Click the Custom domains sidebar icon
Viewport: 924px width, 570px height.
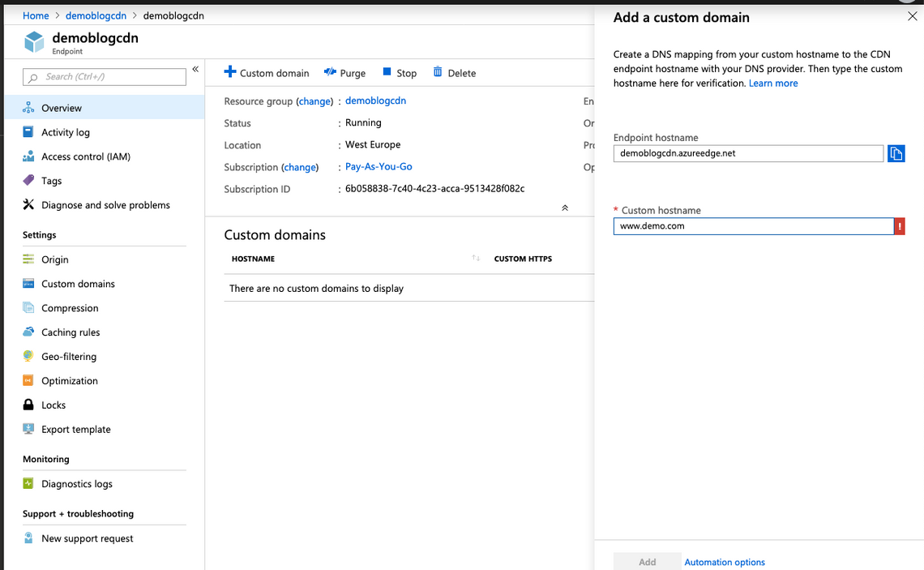click(28, 284)
